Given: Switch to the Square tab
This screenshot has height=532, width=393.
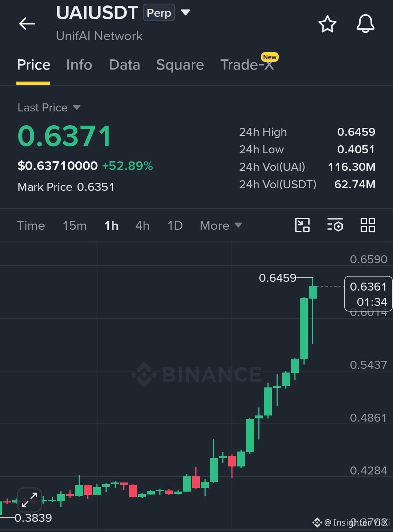Looking at the screenshot, I should tap(180, 65).
